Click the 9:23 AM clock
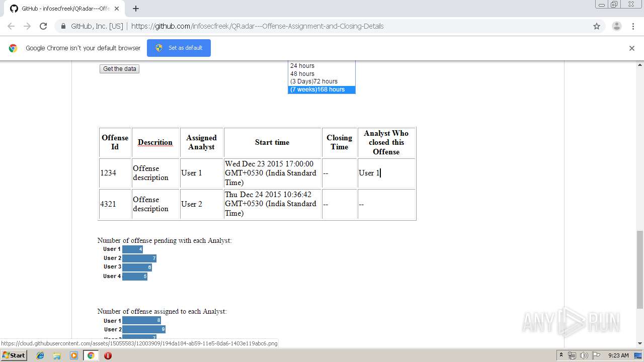The height and width of the screenshot is (362, 644). pyautogui.click(x=618, y=355)
